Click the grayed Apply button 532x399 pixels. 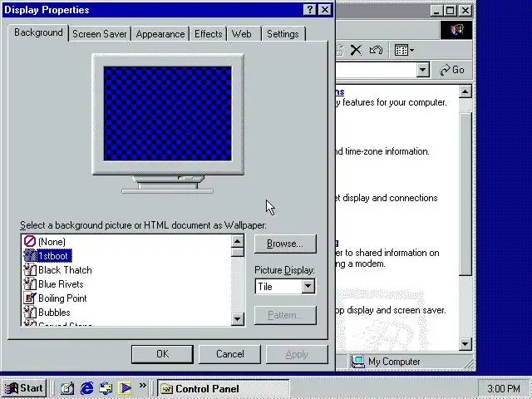click(x=297, y=354)
